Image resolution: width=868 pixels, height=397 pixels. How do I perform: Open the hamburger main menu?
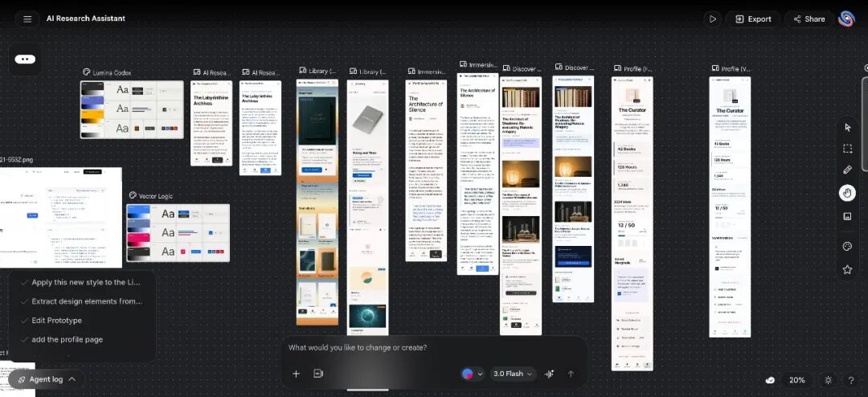click(27, 18)
